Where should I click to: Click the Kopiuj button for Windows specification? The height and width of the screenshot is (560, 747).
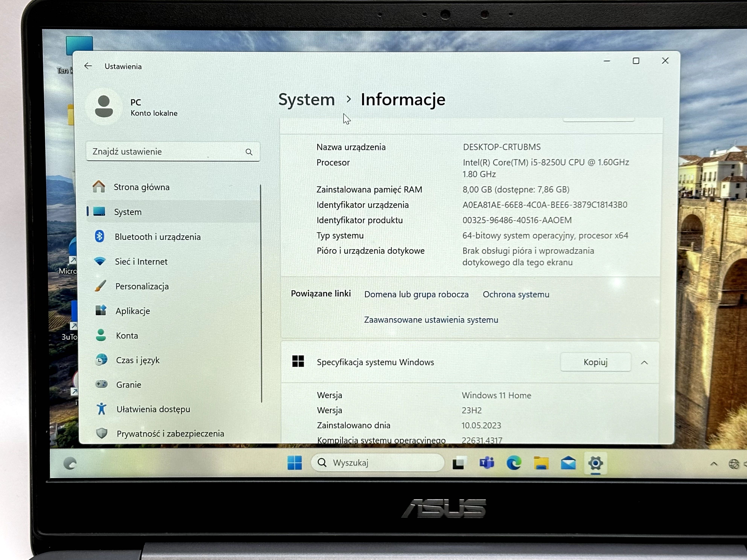click(x=595, y=362)
